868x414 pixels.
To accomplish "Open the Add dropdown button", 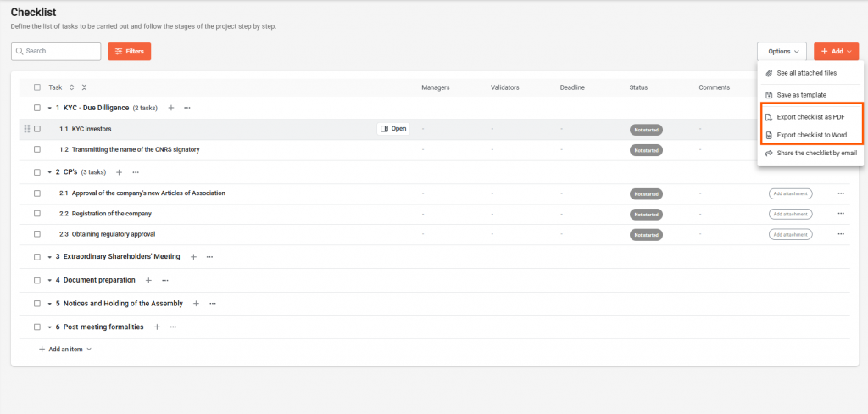I will coord(836,52).
